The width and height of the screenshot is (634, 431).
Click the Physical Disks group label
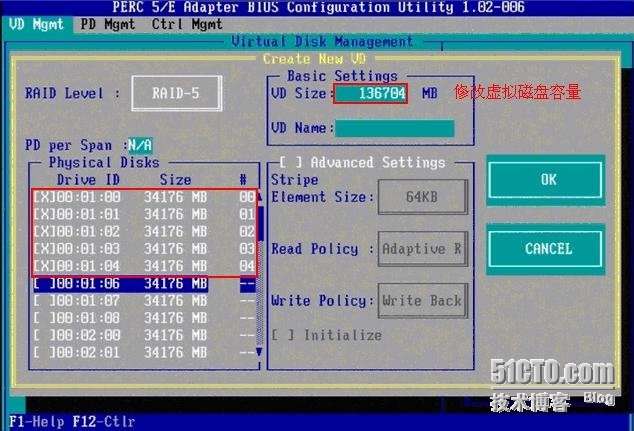[104, 163]
